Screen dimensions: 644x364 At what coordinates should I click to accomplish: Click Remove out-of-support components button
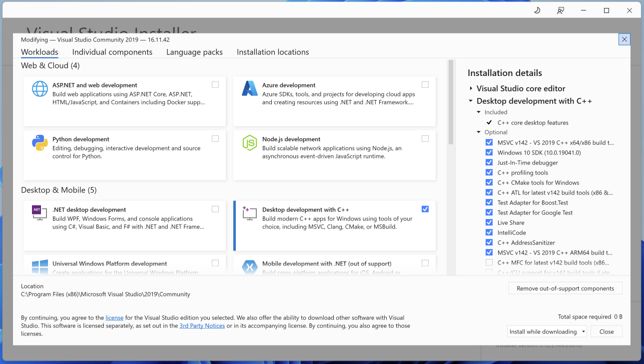coord(565,288)
